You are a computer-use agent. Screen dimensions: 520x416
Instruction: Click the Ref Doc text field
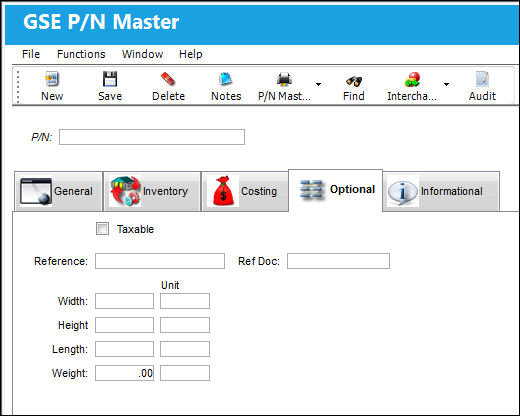pyautogui.click(x=338, y=261)
